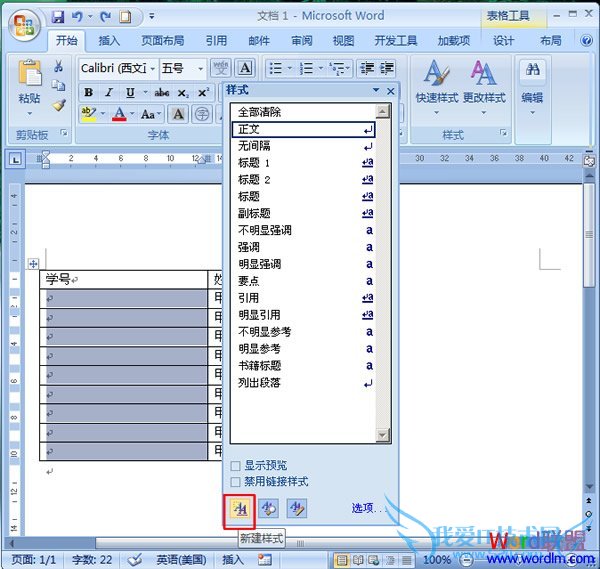The width and height of the screenshot is (600, 569).
Task: Redo the last action
Action: (106, 17)
